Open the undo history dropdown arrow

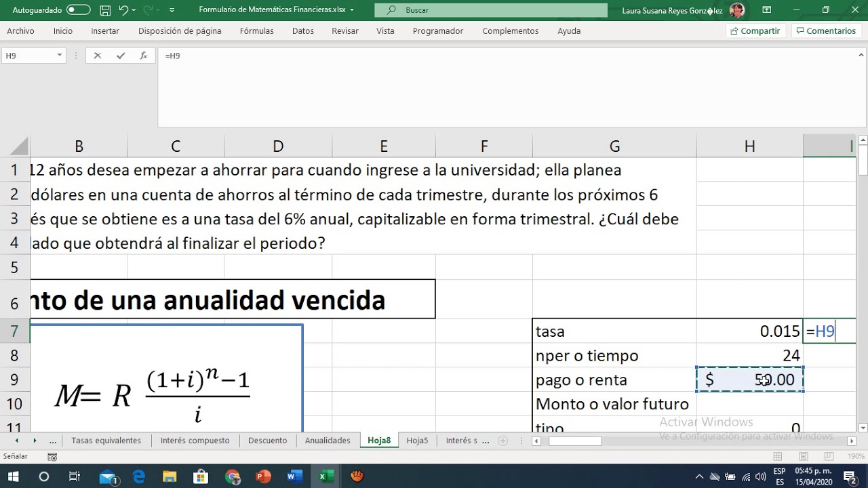134,10
